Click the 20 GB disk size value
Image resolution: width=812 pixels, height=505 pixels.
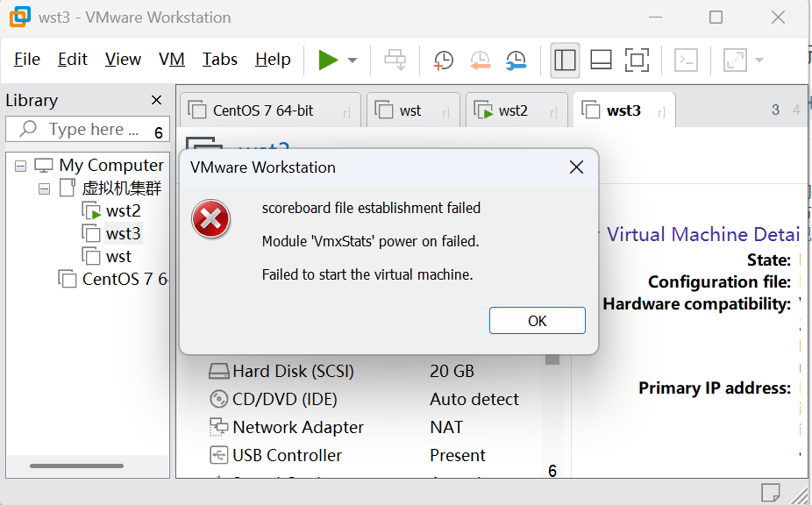coord(452,371)
